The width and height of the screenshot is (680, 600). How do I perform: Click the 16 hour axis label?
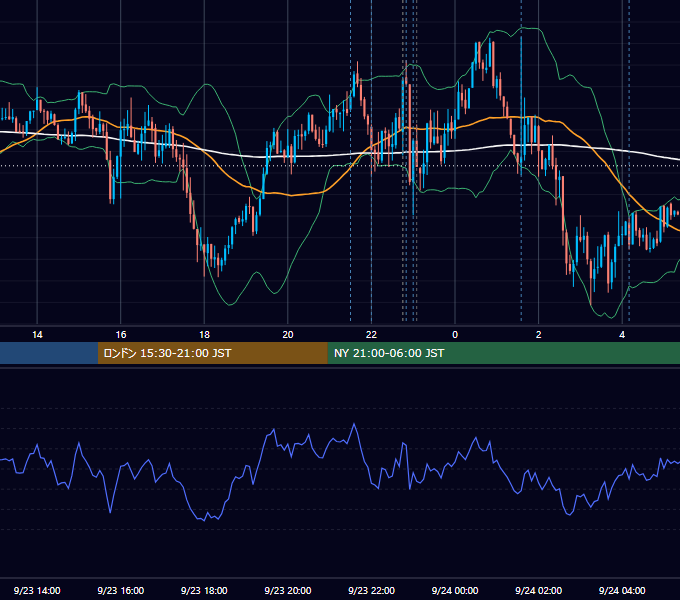pos(121,335)
